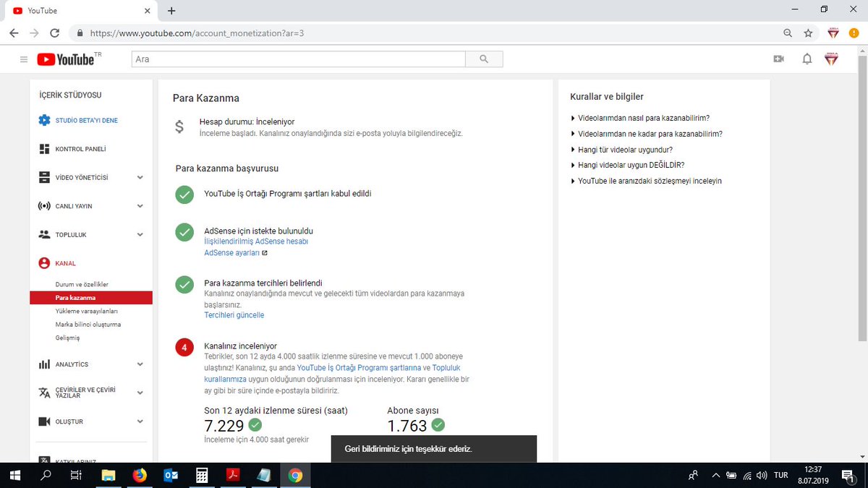
Task: Click the search magnifier button
Action: click(484, 59)
